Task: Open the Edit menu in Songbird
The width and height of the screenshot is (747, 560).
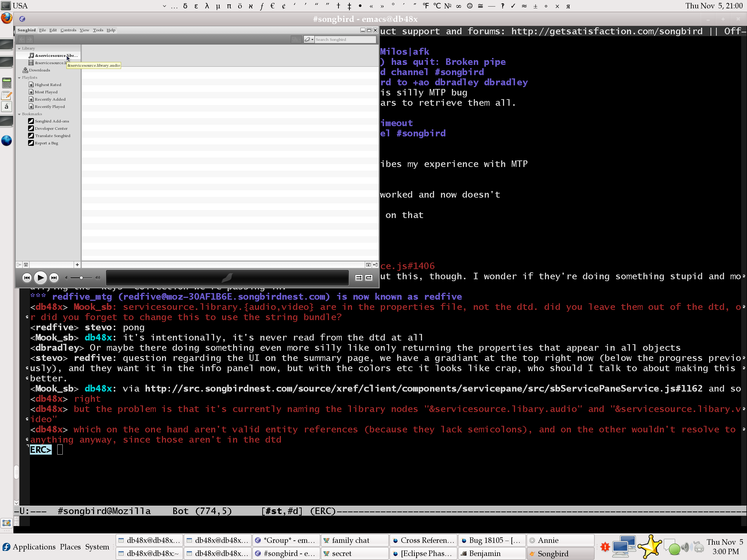Action: click(x=53, y=30)
